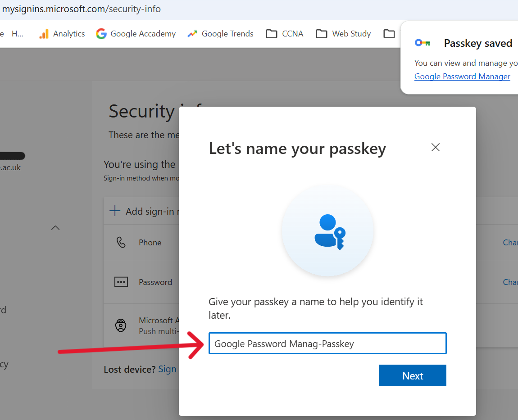Close the passkey naming dialog

click(436, 147)
